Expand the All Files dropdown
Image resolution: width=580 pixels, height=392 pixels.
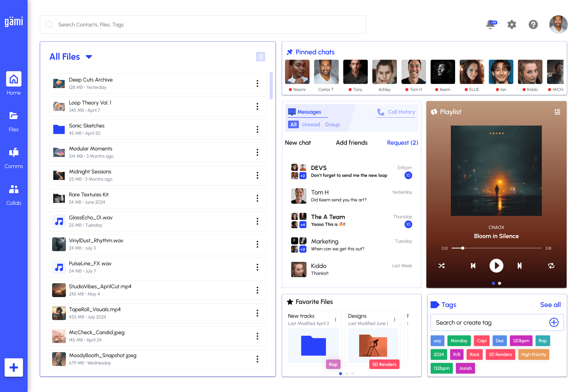coord(89,57)
